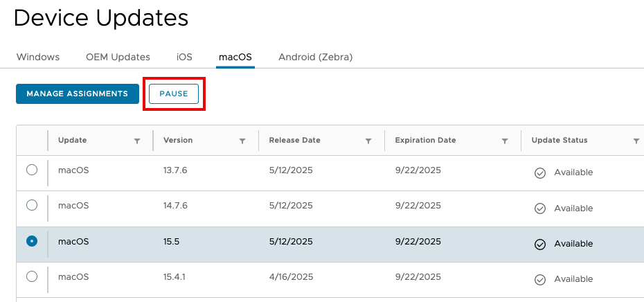Go to the Android (Zebra) tab
Image resolution: width=644 pixels, height=302 pixels.
[x=315, y=57]
